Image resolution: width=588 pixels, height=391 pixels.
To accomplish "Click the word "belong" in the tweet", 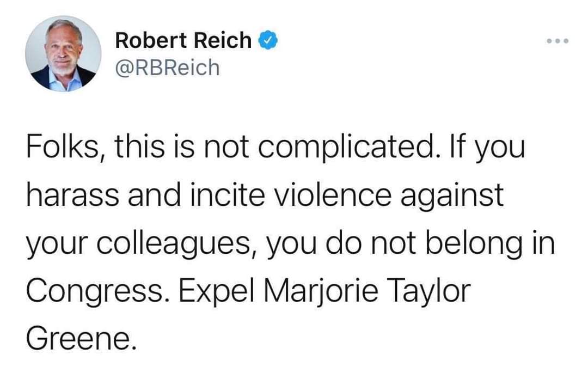I will [465, 244].
